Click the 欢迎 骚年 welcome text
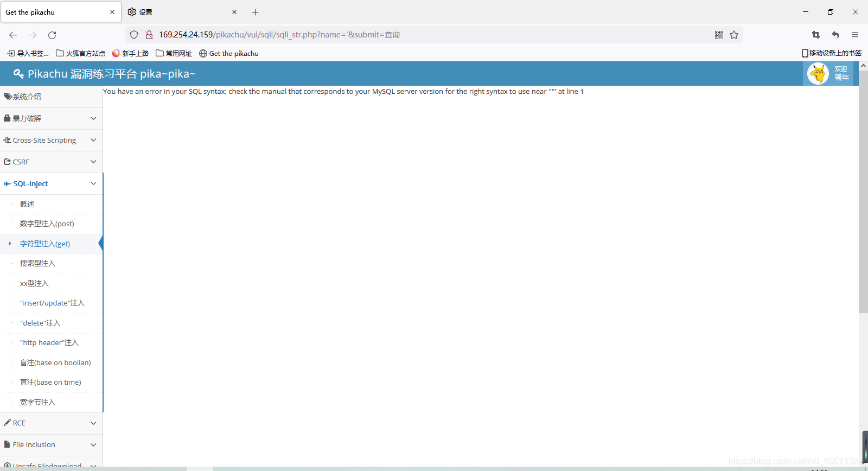Screen dimensions: 868x471 point(841,73)
